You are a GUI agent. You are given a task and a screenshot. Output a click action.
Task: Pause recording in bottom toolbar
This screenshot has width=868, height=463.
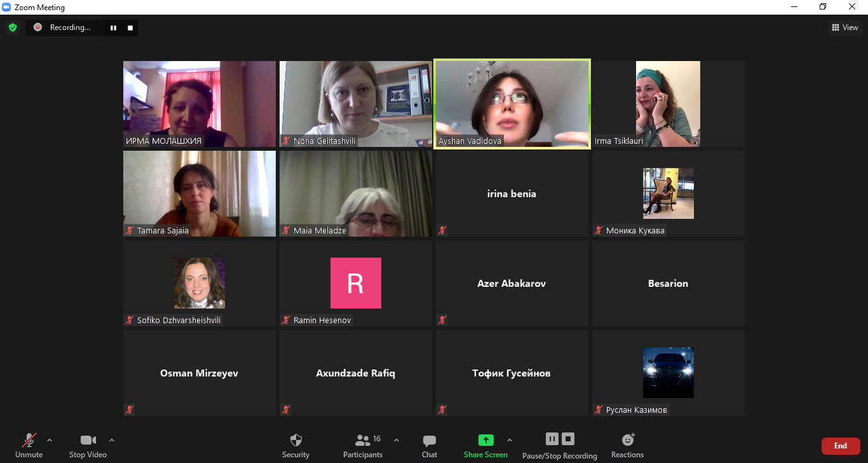tap(552, 439)
